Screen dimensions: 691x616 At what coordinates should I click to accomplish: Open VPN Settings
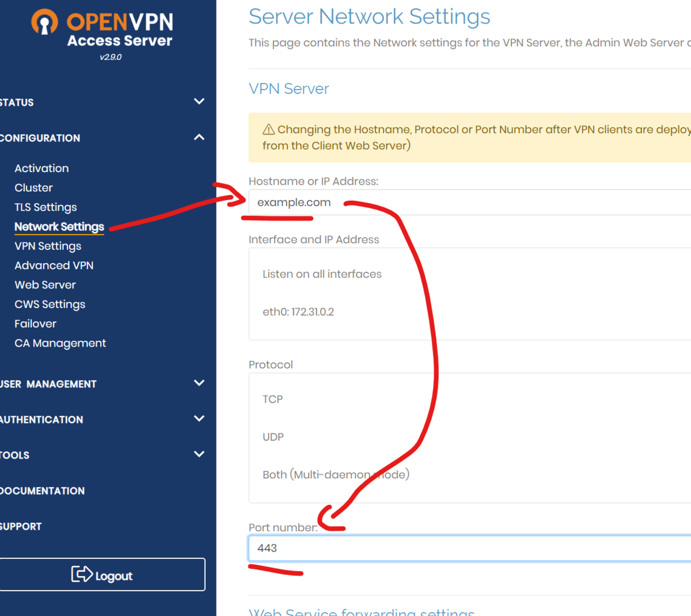coord(48,246)
